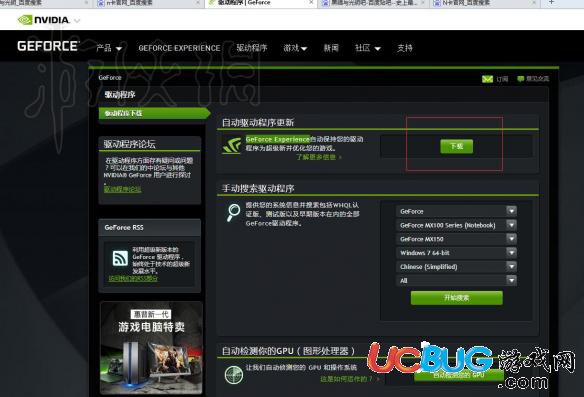Click the NVIDIA logo in header
The width and height of the screenshot is (584, 397).
44,20
